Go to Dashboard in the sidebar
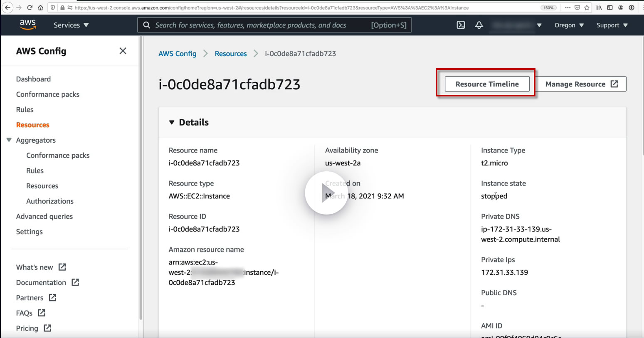Image resolution: width=644 pixels, height=338 pixels. [33, 79]
